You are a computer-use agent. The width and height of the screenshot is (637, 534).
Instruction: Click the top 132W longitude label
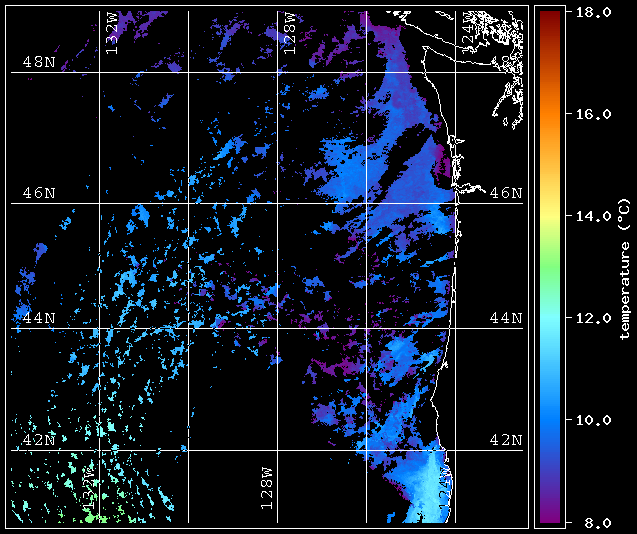(112, 33)
